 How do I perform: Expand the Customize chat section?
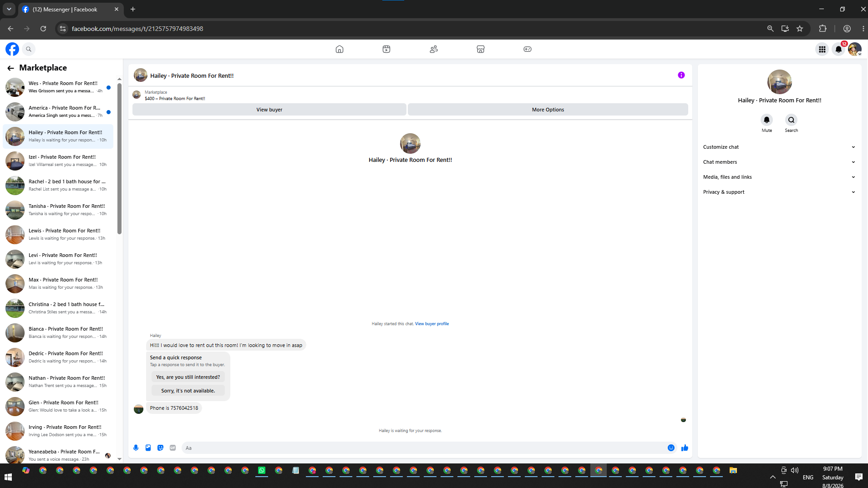779,147
